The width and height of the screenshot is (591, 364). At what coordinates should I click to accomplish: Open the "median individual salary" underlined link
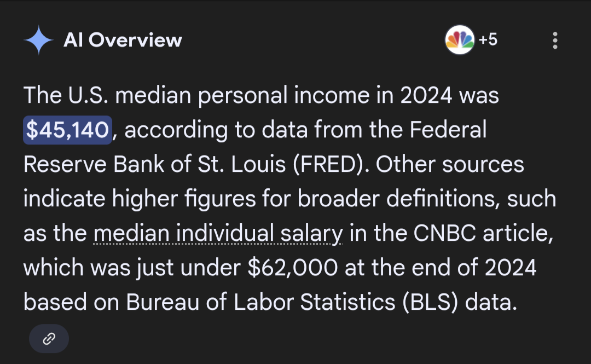(218, 234)
